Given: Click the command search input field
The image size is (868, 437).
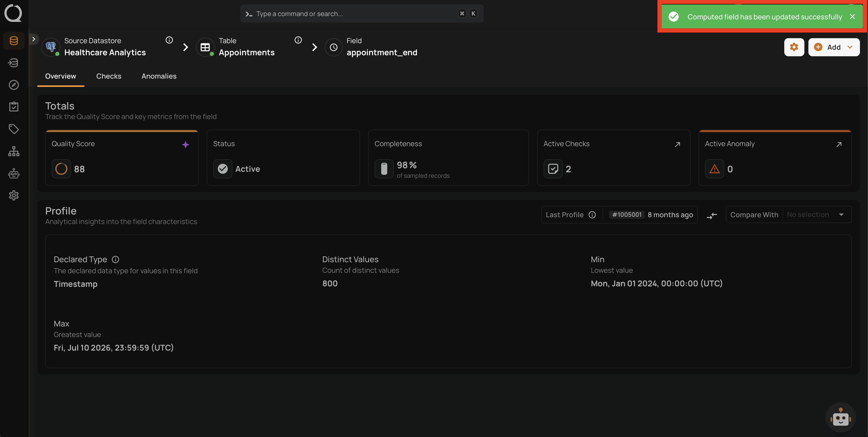Looking at the screenshot, I should coord(362,14).
